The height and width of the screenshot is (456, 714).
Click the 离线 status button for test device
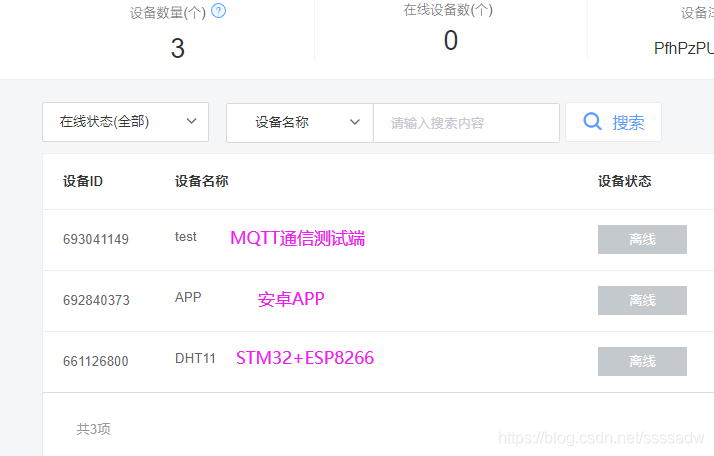tap(642, 239)
